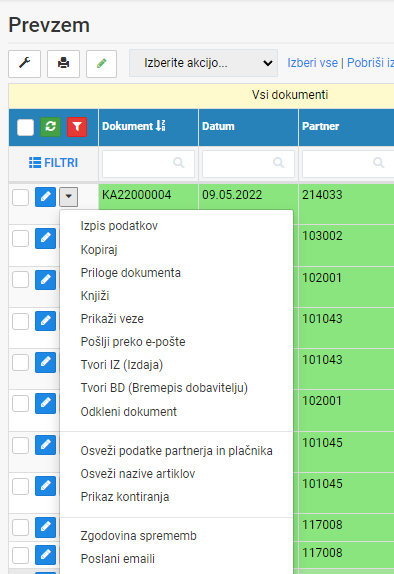Choose 'Osveži nazive artiklov'
The width and height of the screenshot is (394, 574).
coord(138,474)
